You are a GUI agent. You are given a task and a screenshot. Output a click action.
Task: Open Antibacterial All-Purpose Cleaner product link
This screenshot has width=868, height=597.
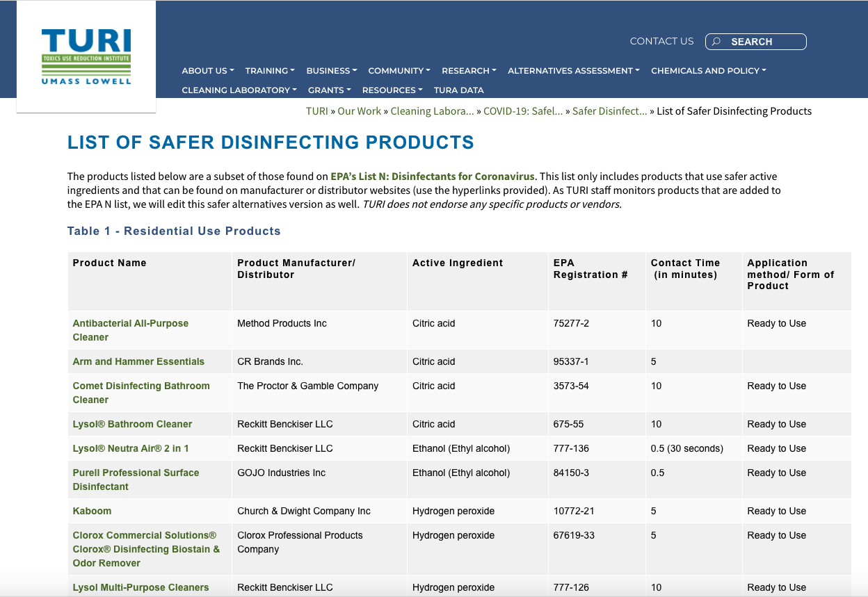click(131, 330)
